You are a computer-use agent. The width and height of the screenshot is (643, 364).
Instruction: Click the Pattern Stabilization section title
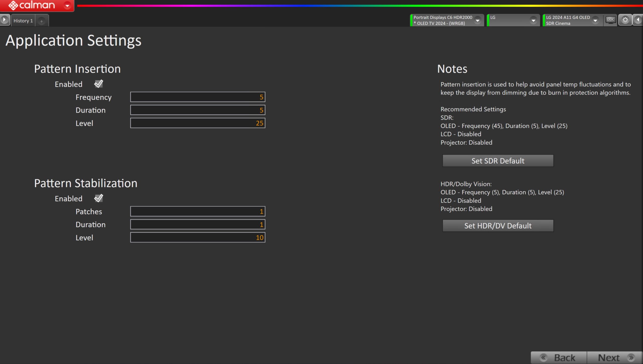point(86,183)
